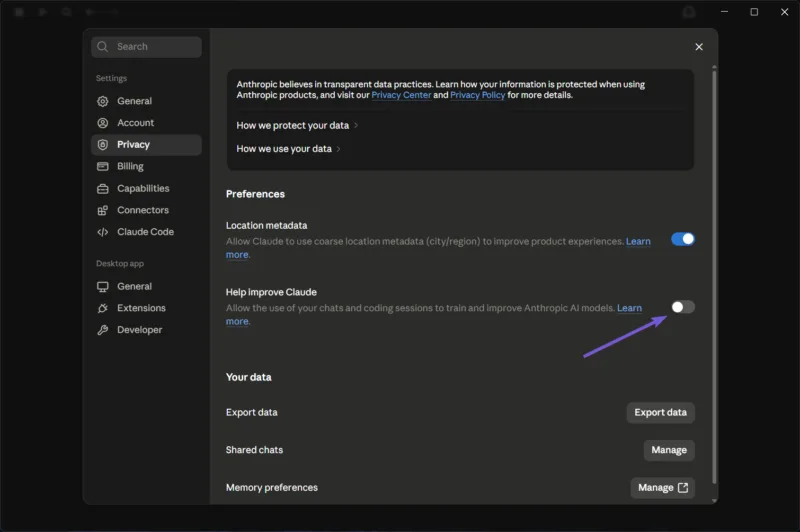Click the search magnifier icon

point(103,46)
